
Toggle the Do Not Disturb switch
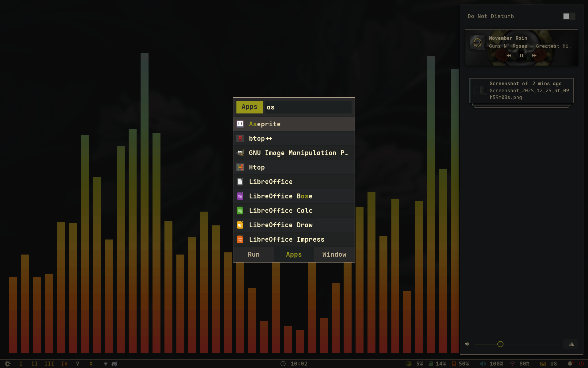pos(569,16)
